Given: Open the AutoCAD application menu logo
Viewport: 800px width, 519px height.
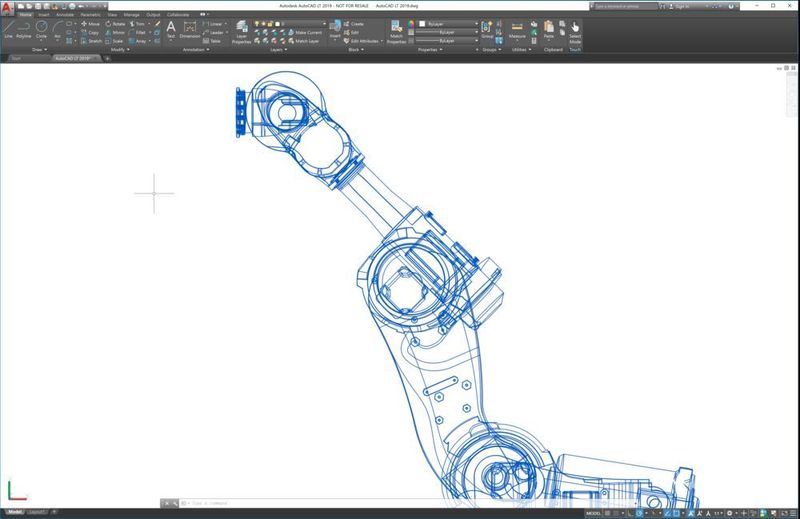Looking at the screenshot, I should point(7,8).
